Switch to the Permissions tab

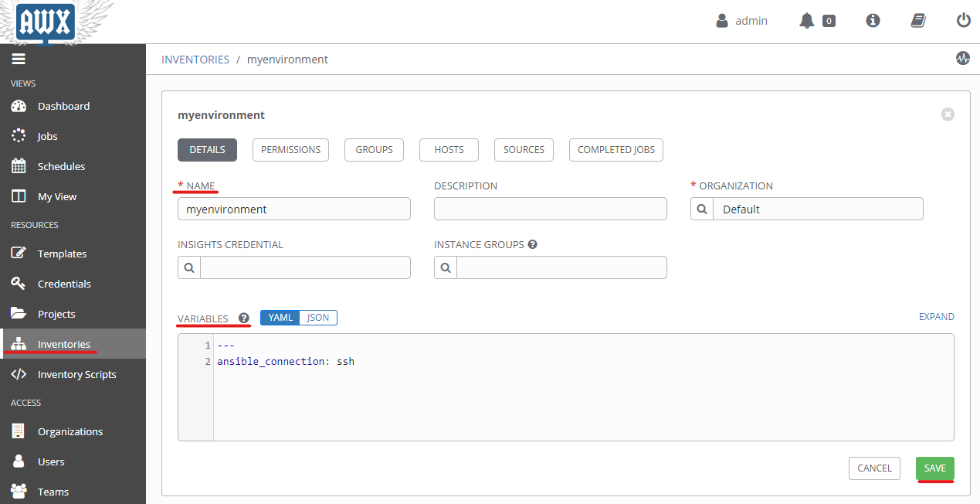(x=290, y=150)
